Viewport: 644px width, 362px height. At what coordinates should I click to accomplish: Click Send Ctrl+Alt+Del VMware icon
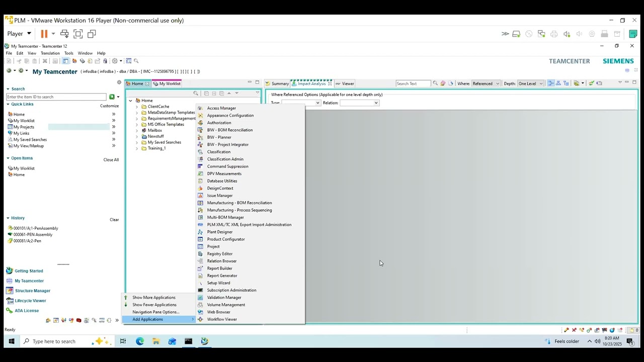[x=64, y=34]
